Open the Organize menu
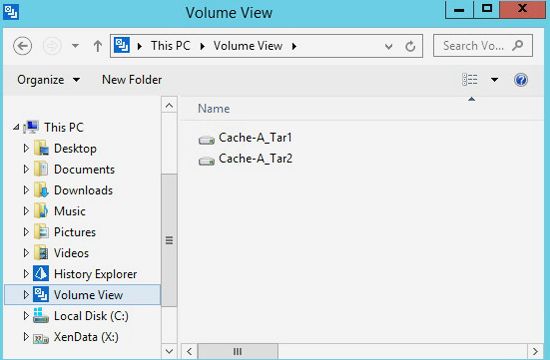 point(48,80)
